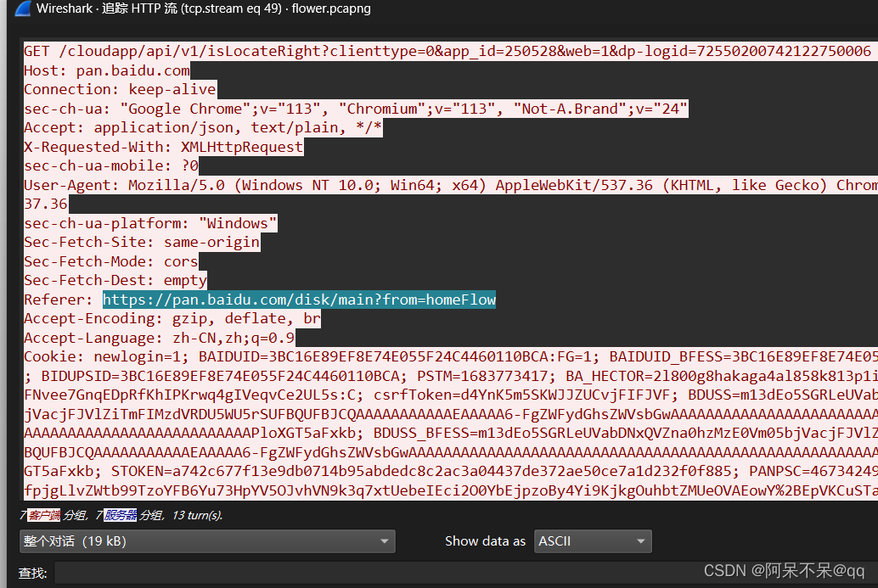This screenshot has width=878, height=588.
Task: Click the red 客户端 client packets label
Action: pyautogui.click(x=43, y=515)
